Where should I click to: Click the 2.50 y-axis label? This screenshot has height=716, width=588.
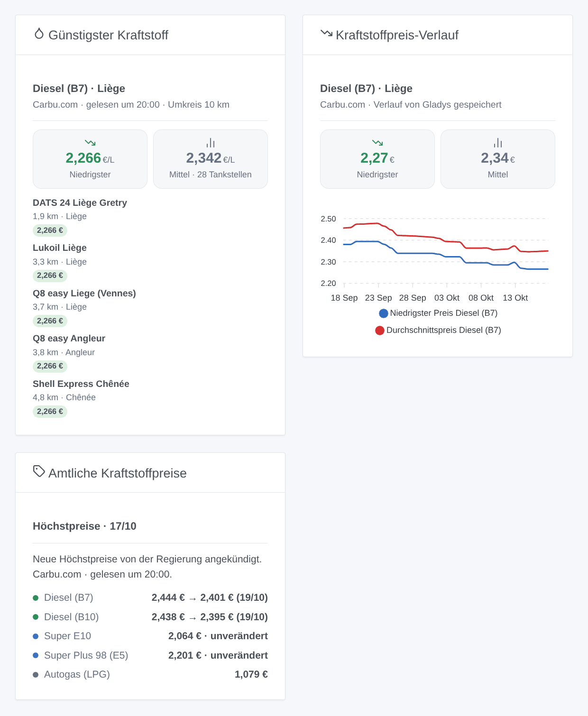328,219
